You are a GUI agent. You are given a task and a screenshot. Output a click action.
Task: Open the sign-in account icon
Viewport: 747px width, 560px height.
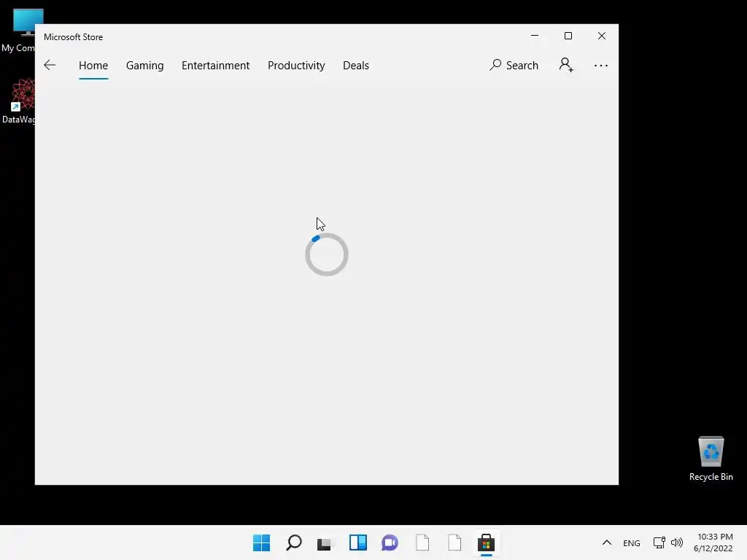click(566, 65)
